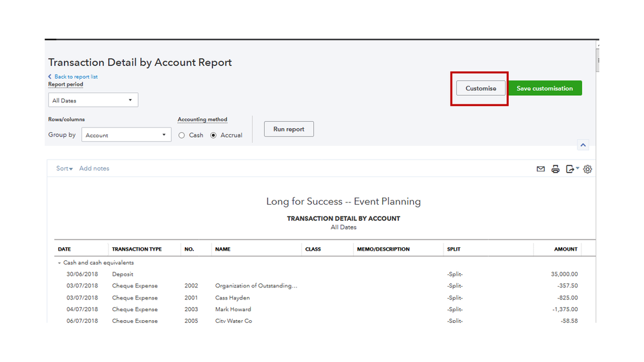Open the Group by Account dropdown

[x=126, y=135]
